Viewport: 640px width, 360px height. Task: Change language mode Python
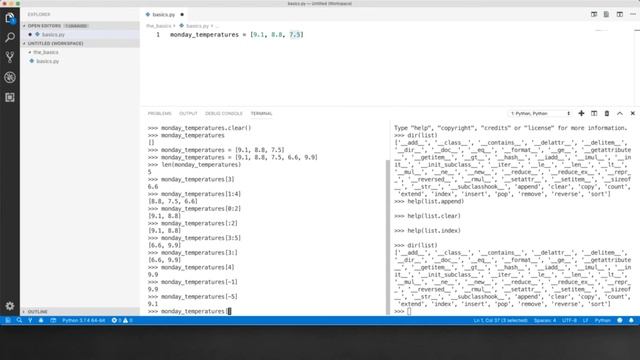[602, 320]
